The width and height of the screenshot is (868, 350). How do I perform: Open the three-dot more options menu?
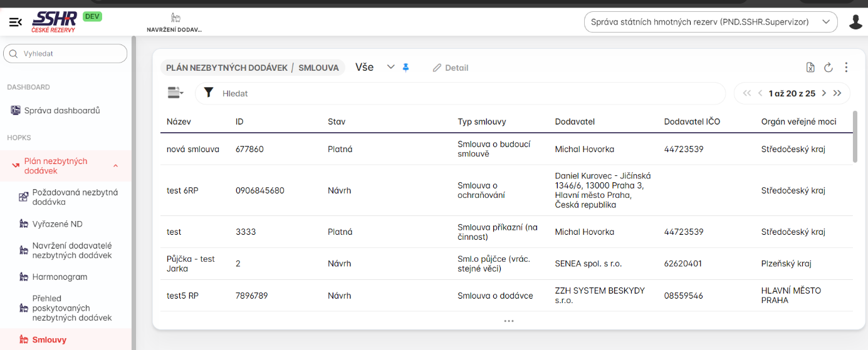coord(846,68)
